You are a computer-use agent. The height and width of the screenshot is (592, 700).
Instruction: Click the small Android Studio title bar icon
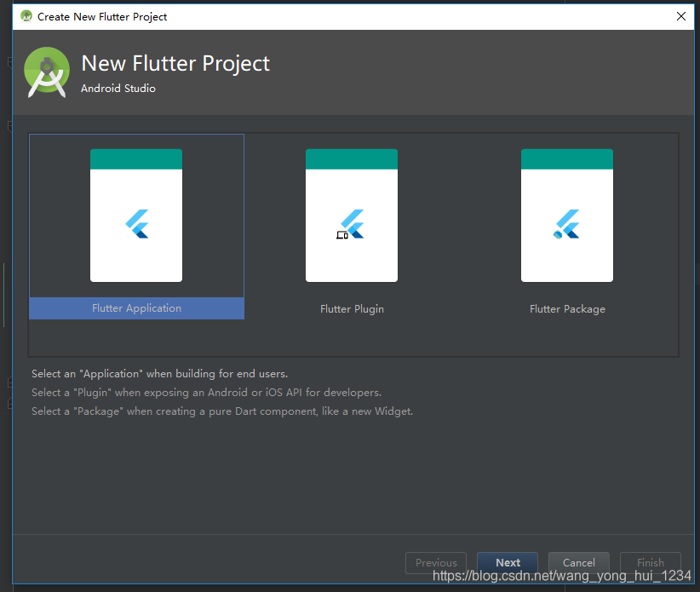26,16
